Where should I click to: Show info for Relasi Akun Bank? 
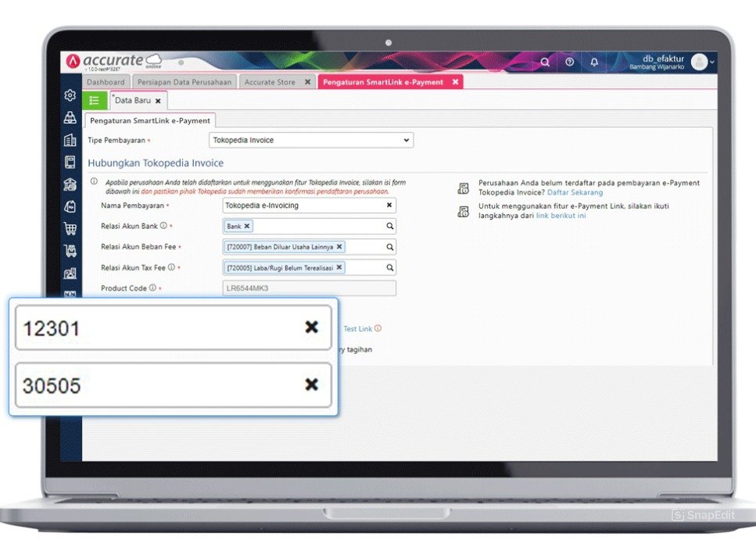tap(163, 226)
